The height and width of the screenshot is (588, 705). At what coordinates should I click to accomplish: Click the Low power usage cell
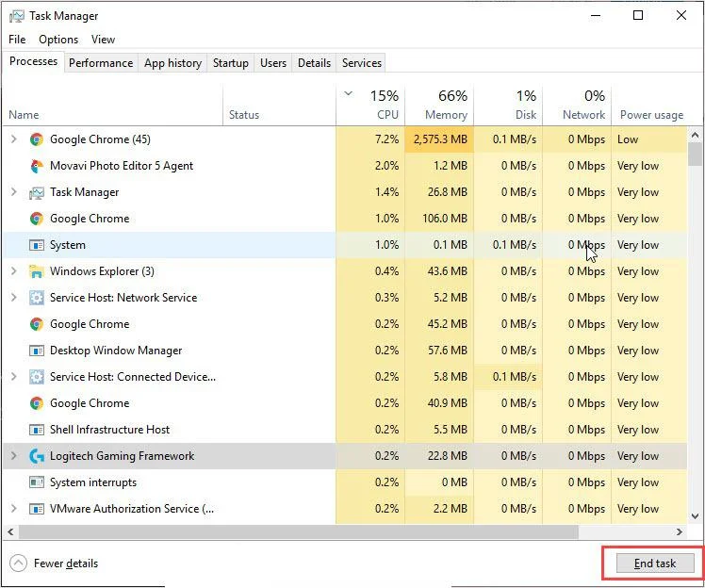649,139
